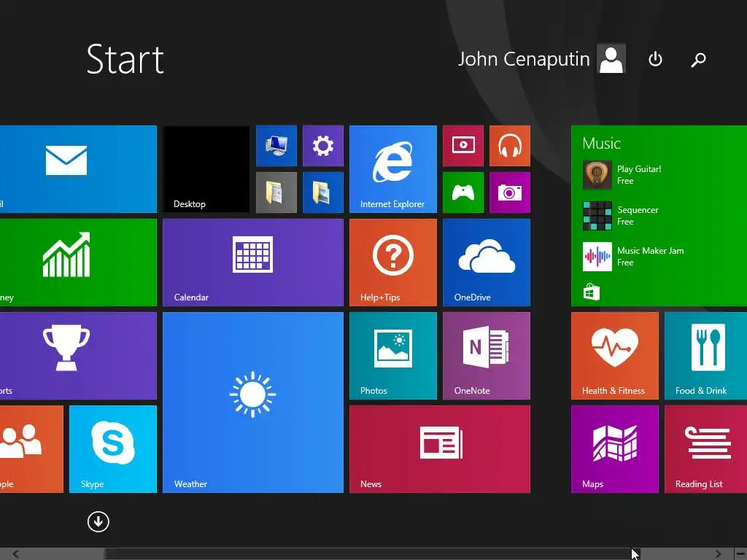Open the grey Documents folder tile

click(x=276, y=192)
